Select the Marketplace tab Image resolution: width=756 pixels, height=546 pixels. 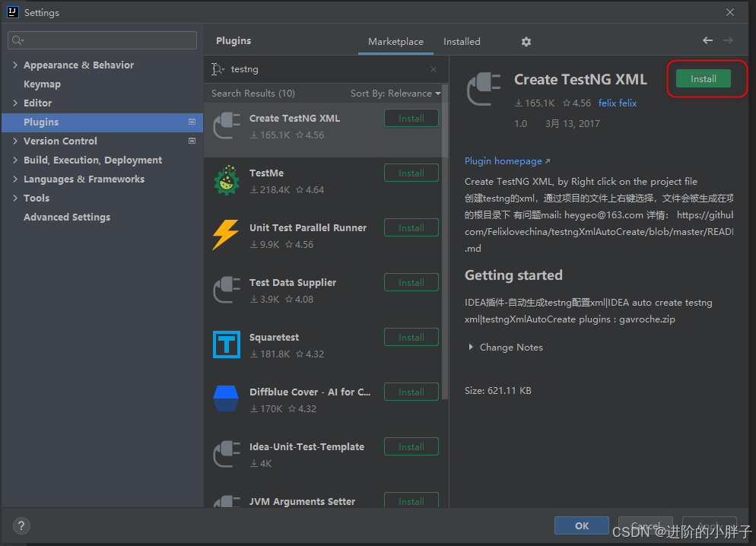pyautogui.click(x=395, y=42)
